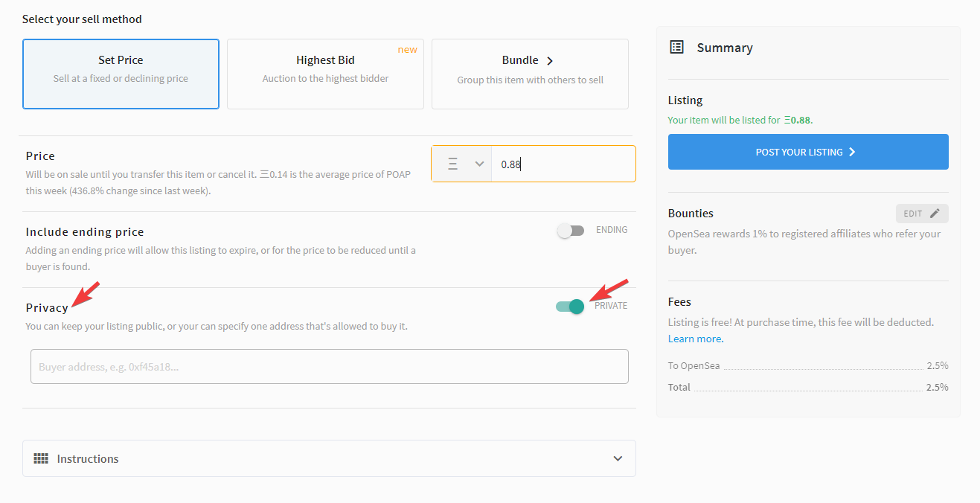Focus the price amount input field
The image size is (980, 503).
pyautogui.click(x=563, y=164)
